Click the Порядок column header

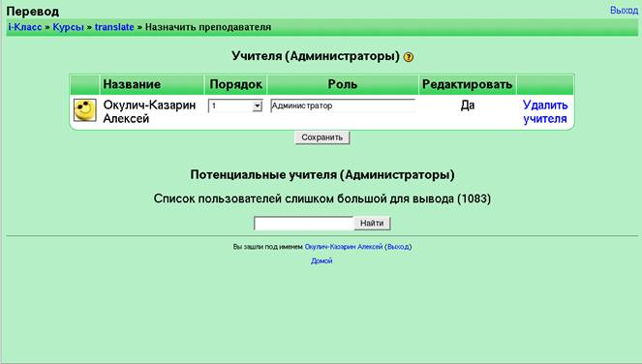(236, 84)
